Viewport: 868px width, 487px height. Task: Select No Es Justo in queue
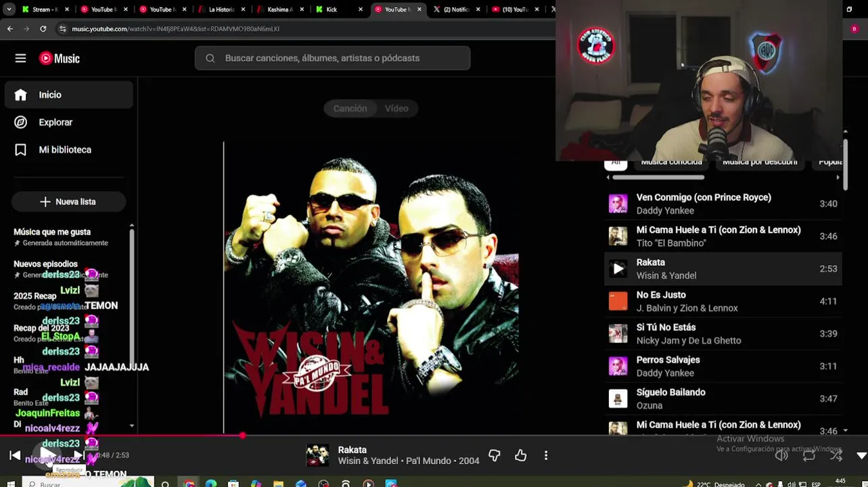[722, 301]
